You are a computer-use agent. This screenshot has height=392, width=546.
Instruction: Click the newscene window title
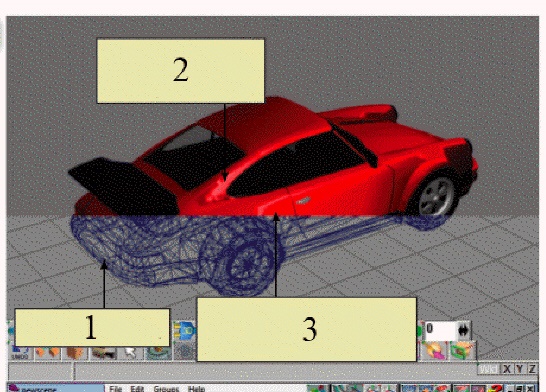(x=38, y=389)
